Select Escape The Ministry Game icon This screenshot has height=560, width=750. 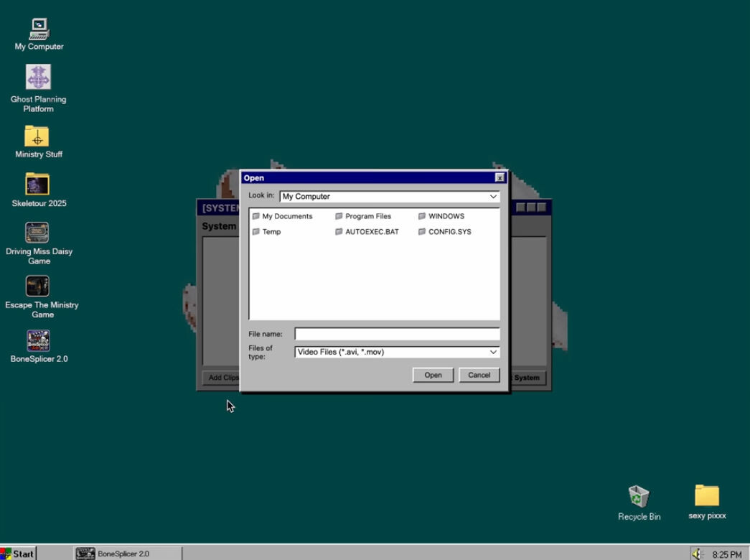[41, 297]
